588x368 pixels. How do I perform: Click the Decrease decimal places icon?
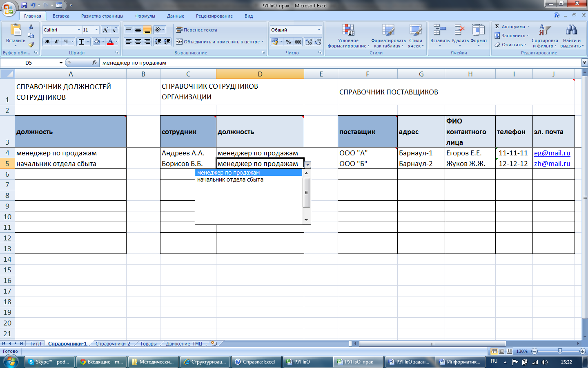click(x=318, y=42)
